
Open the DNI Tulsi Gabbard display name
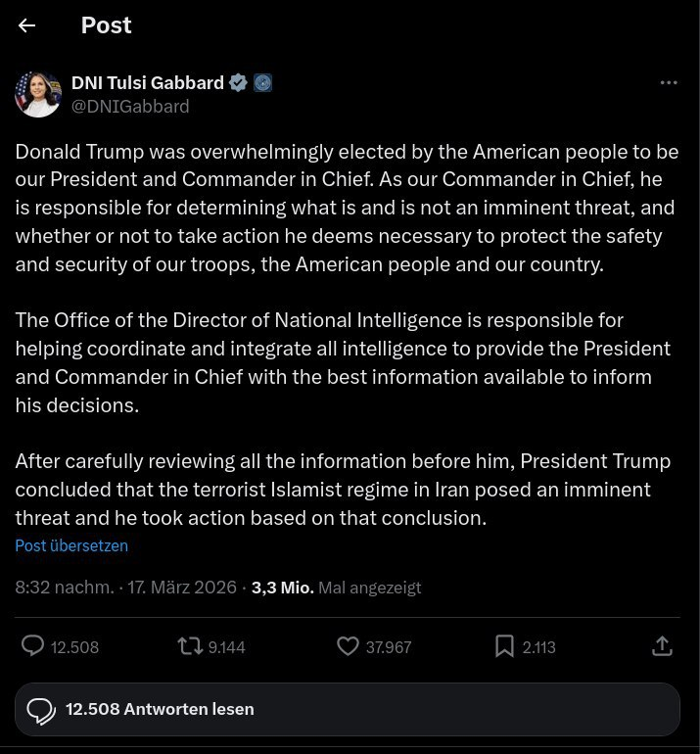click(x=148, y=82)
